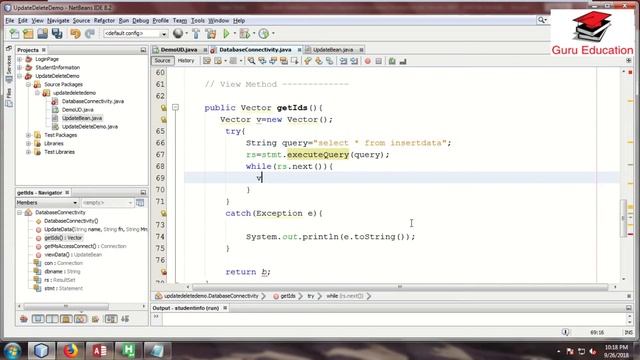The height and width of the screenshot is (360, 640).
Task: Click the editor horizontal scrollbar
Action: (400, 287)
